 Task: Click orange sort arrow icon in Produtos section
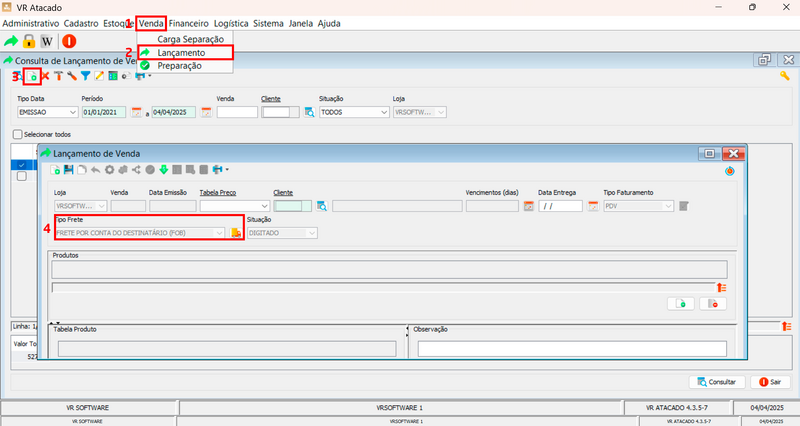point(721,288)
